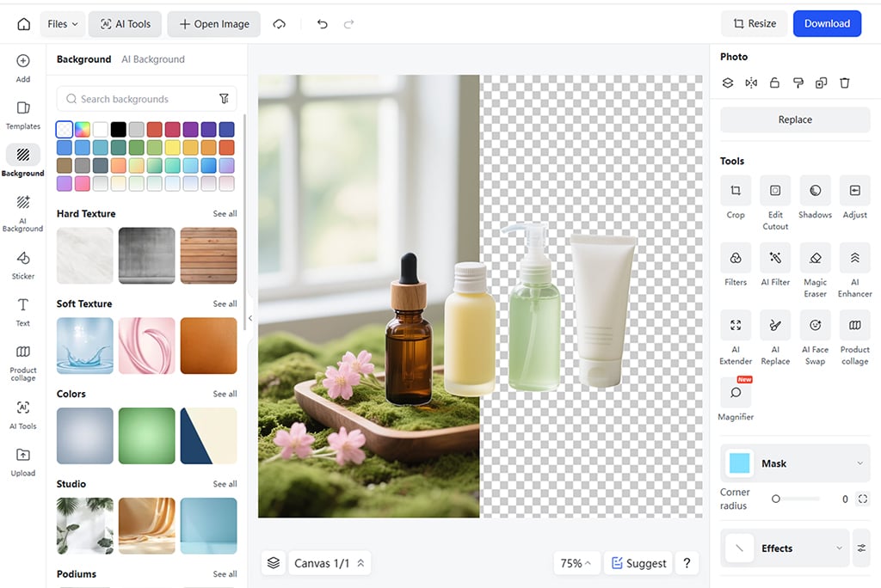
Task: Open Templates in the left sidebar
Action: [x=23, y=115]
